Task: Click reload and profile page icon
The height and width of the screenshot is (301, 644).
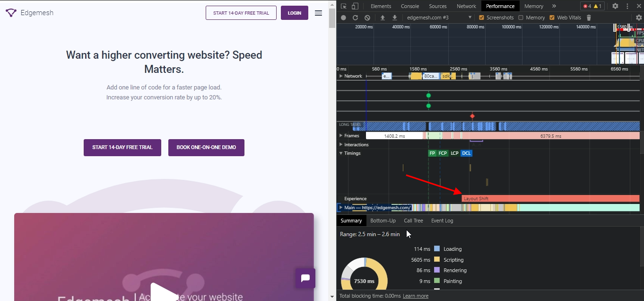Action: 355,18
